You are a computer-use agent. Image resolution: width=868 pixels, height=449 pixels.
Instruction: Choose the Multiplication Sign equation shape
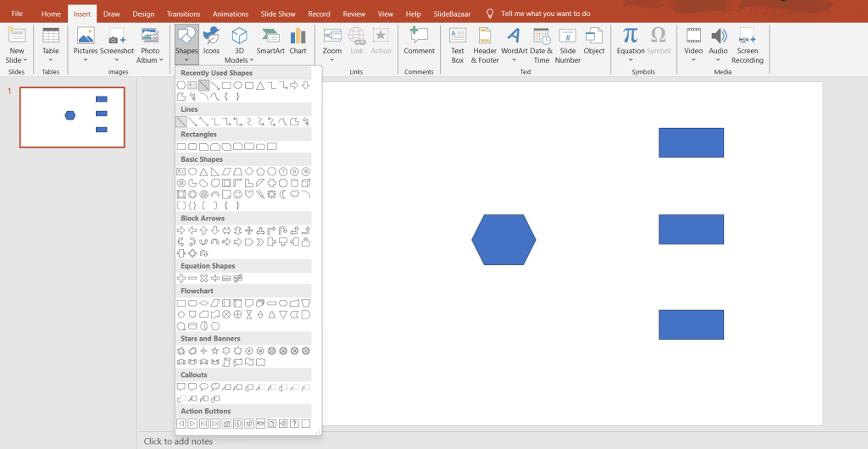[203, 278]
